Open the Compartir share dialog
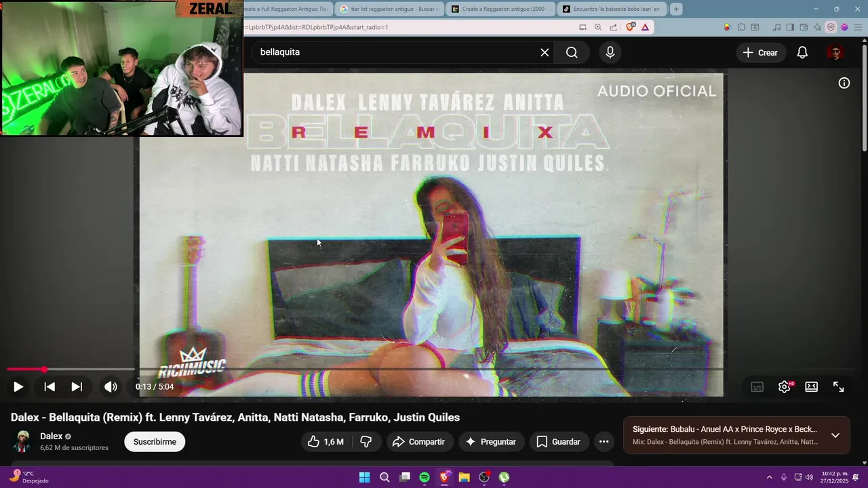This screenshot has height=488, width=868. pyautogui.click(x=420, y=442)
